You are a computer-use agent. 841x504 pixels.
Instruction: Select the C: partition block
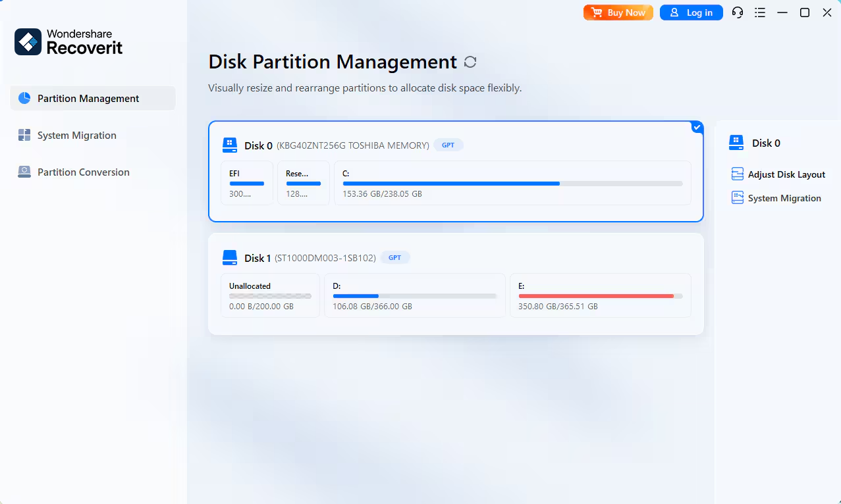click(x=512, y=183)
